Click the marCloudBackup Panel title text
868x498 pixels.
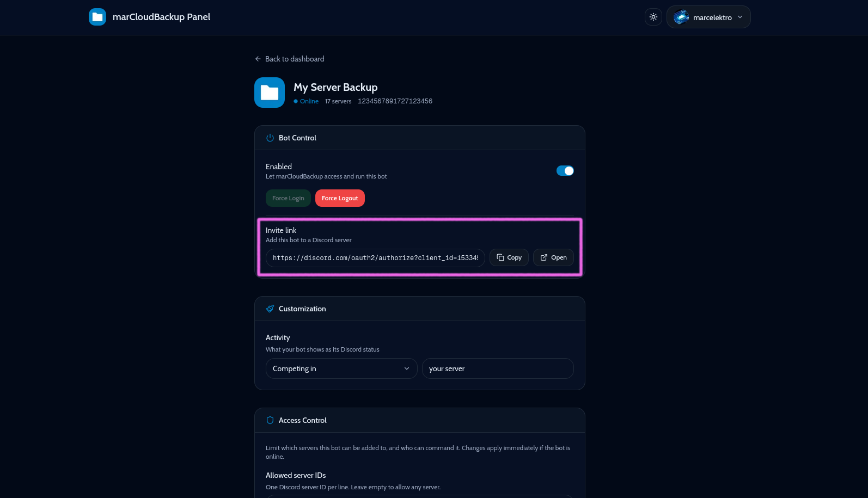coord(161,17)
